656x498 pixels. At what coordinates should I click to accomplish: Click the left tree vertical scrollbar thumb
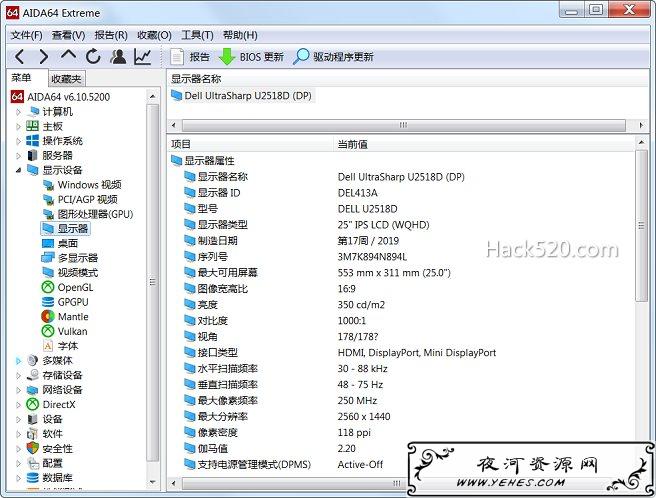click(153, 281)
